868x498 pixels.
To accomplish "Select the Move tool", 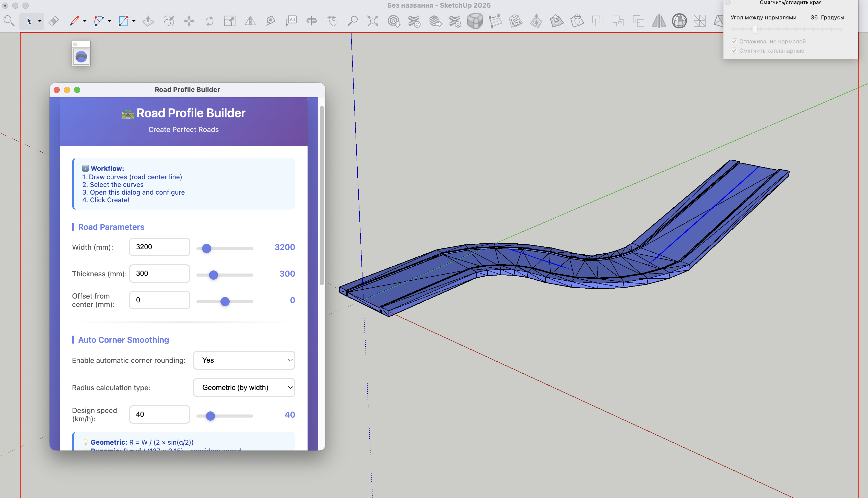I will (x=189, y=21).
